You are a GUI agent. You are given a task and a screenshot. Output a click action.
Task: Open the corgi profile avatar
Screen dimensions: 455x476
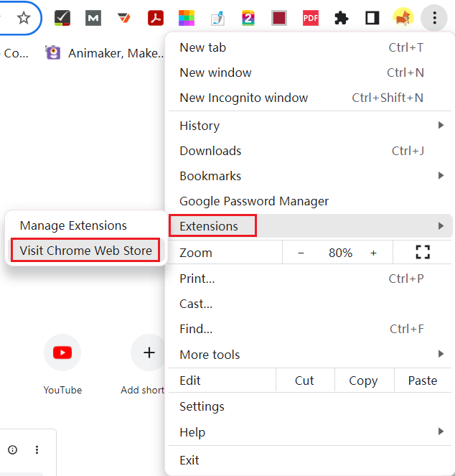point(403,18)
